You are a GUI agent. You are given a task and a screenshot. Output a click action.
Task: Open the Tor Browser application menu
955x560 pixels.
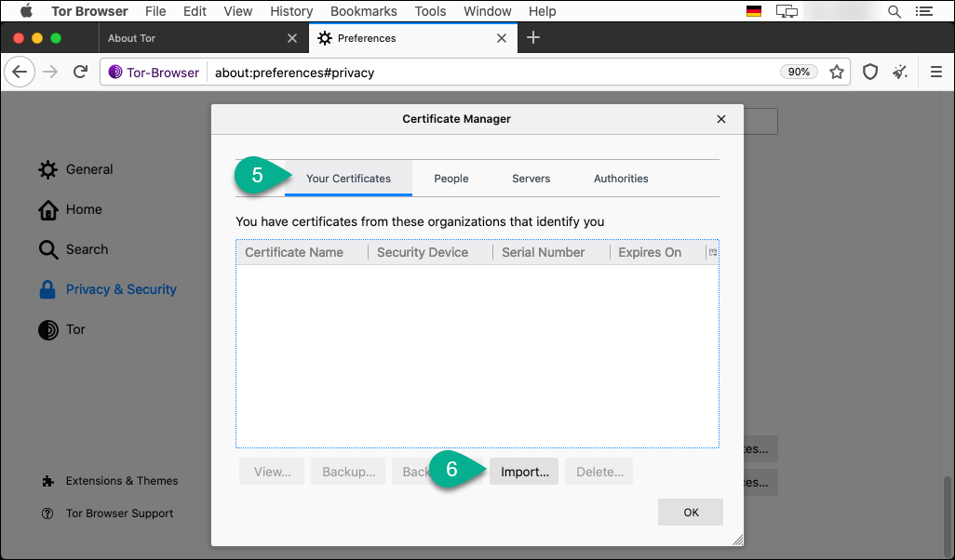[89, 11]
